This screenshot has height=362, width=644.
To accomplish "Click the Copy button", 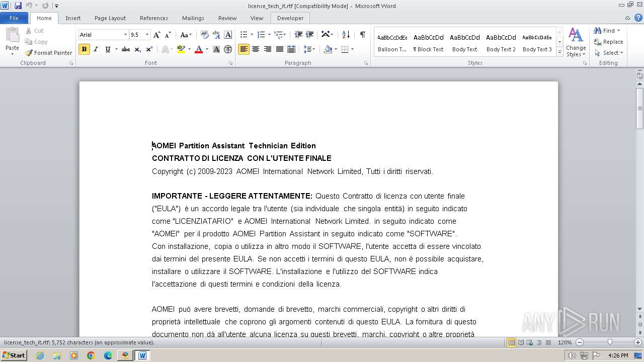I will click(36, 42).
